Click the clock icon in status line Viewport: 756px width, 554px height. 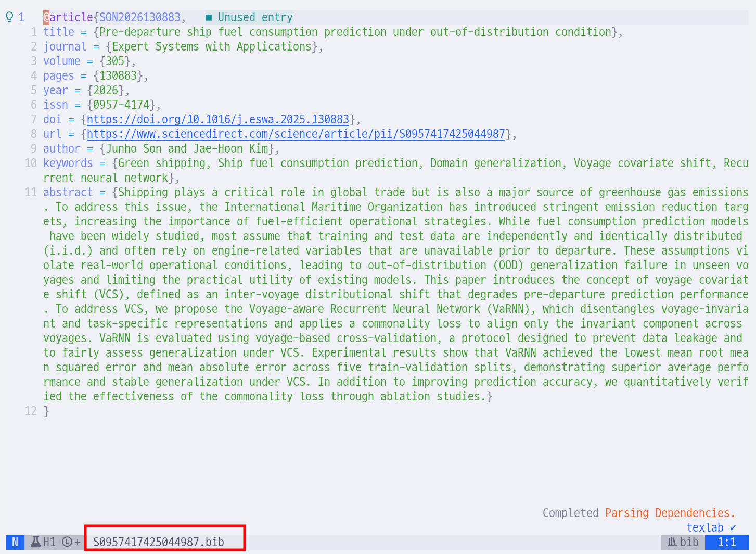coord(67,542)
